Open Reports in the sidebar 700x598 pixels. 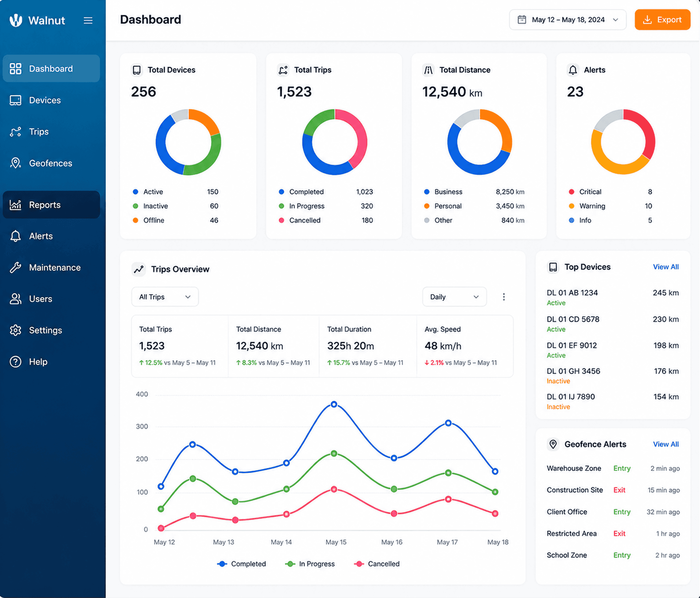point(51,205)
